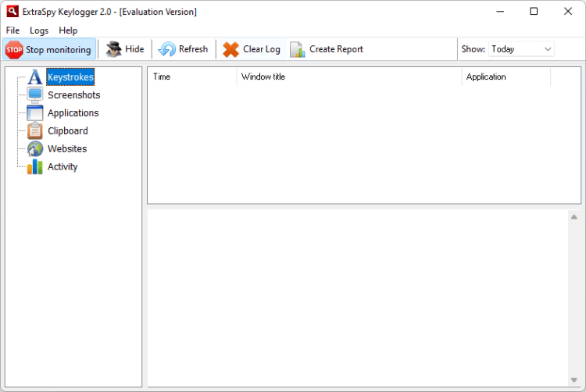Click the Create Report button text
This screenshot has height=392, width=586.
click(336, 49)
